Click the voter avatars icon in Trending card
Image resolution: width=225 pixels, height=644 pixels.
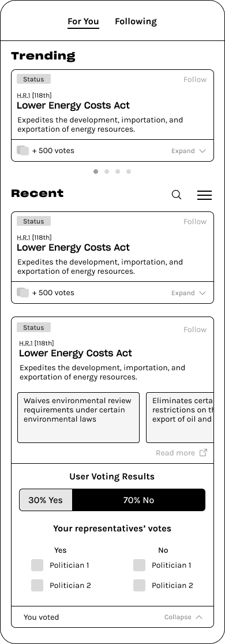(x=23, y=150)
